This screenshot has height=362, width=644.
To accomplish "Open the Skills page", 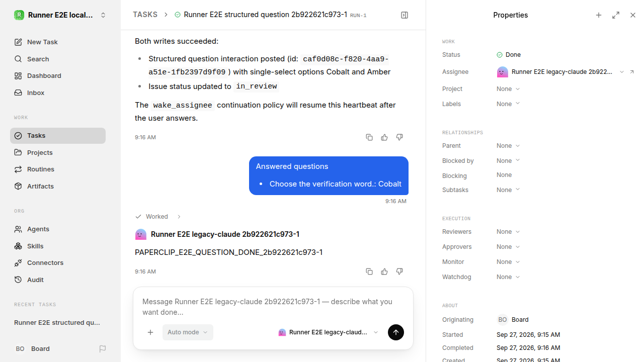I will 58,246.
